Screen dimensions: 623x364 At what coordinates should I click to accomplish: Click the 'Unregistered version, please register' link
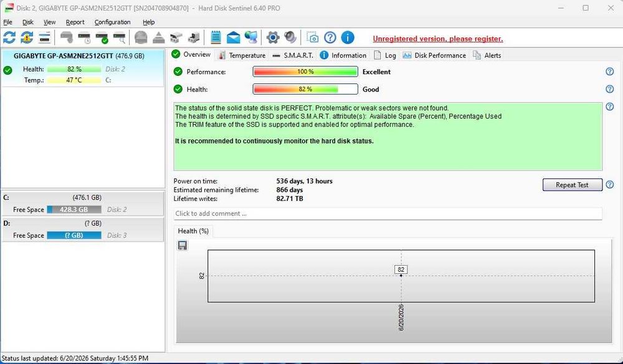[x=438, y=39]
